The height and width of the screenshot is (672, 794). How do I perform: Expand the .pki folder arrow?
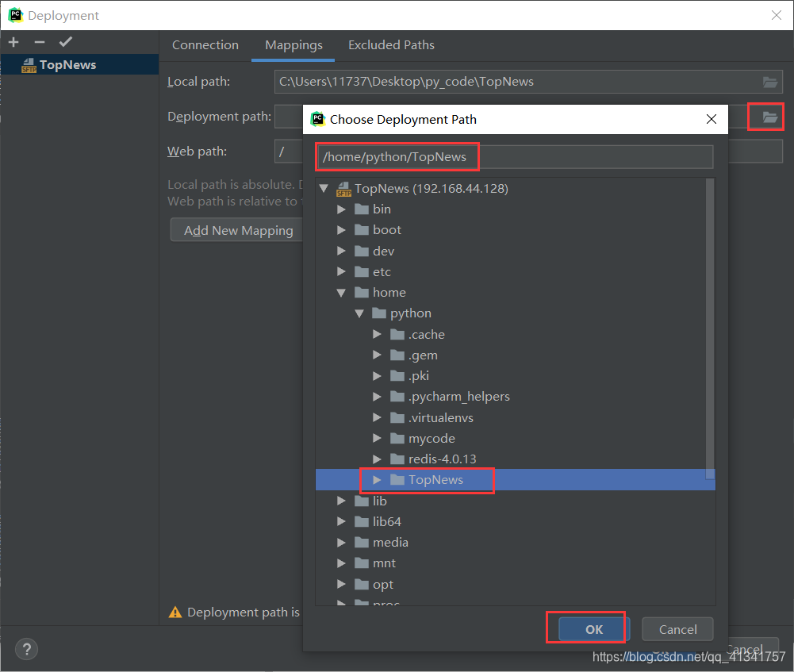[x=378, y=376]
